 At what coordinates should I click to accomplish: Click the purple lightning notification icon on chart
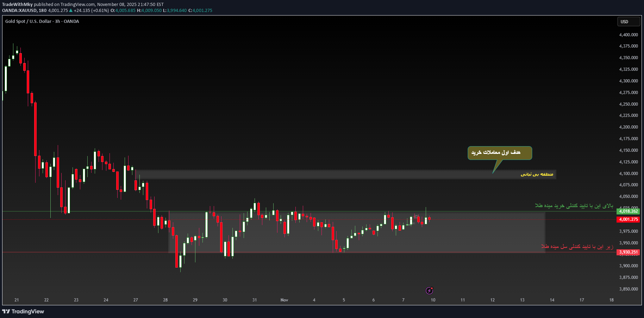(429, 290)
